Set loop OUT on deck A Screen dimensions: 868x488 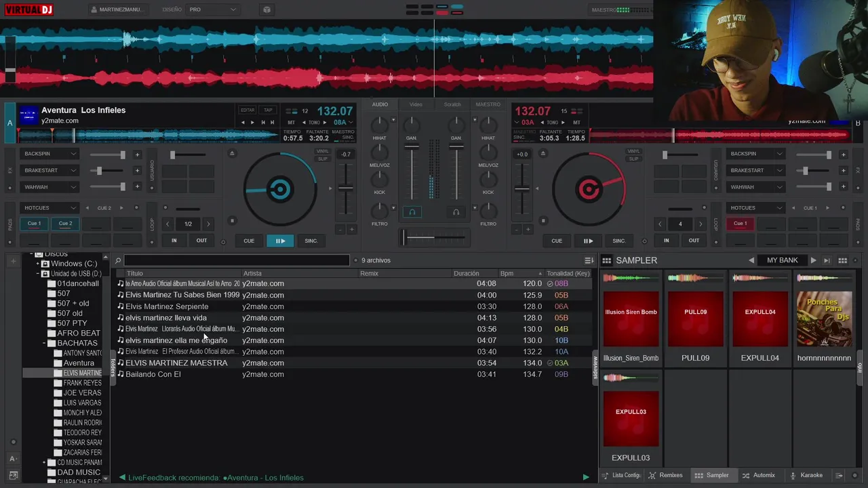click(x=201, y=241)
